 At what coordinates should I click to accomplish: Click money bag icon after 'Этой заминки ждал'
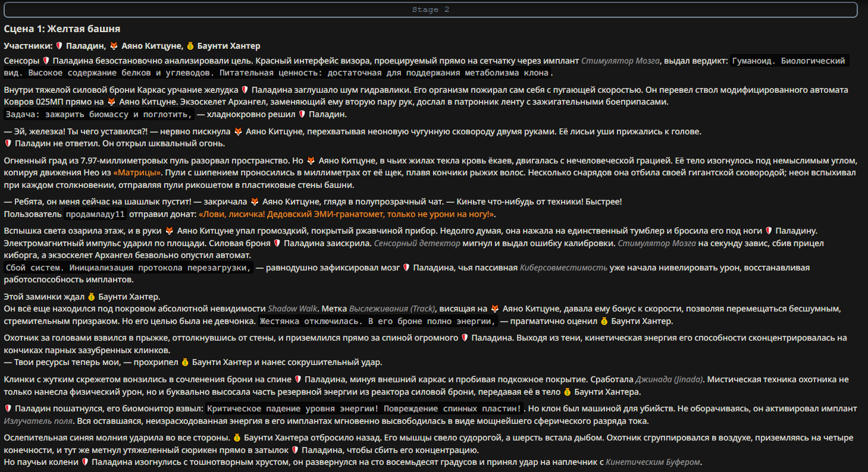pyautogui.click(x=91, y=297)
